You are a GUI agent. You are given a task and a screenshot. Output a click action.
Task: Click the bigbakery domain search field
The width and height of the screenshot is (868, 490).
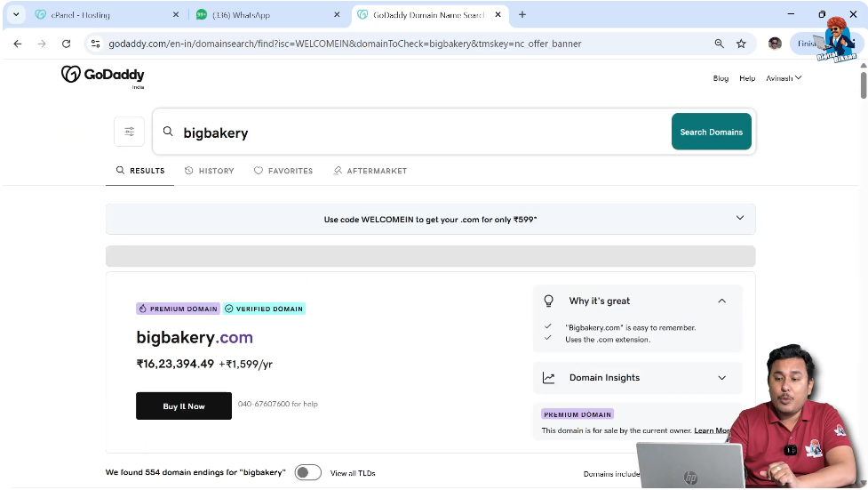(418, 133)
